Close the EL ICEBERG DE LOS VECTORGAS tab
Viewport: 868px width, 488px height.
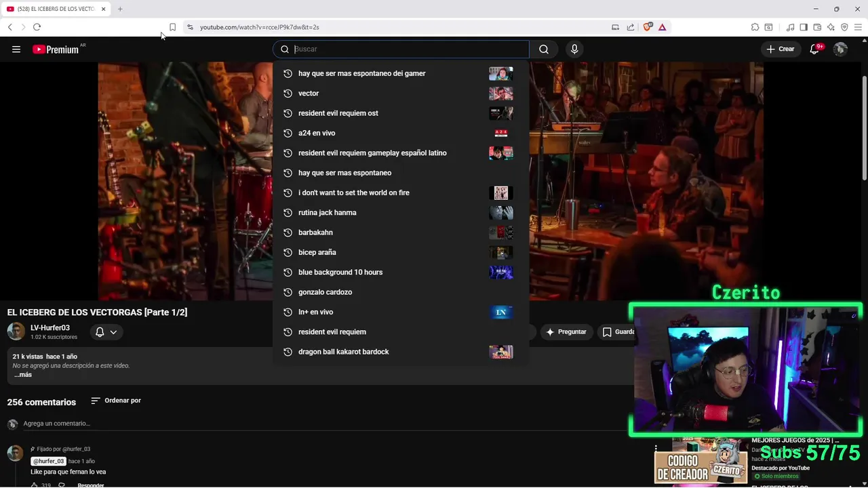point(104,9)
